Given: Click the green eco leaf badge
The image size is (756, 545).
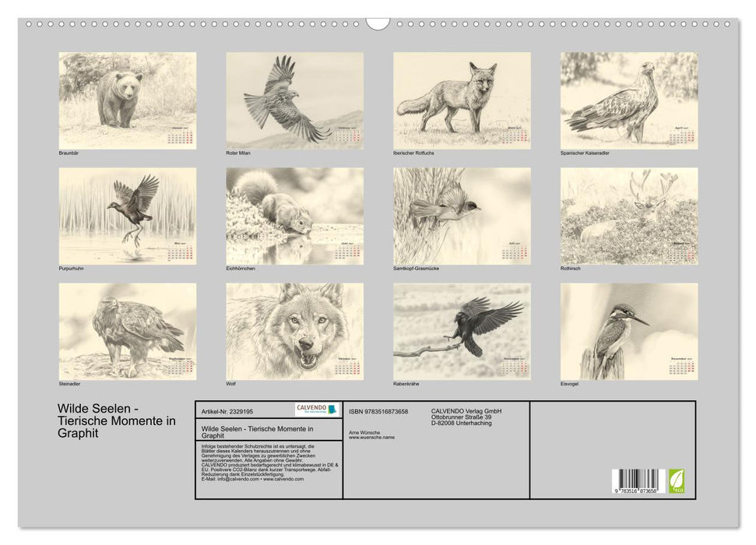Looking at the screenshot, I should [677, 481].
